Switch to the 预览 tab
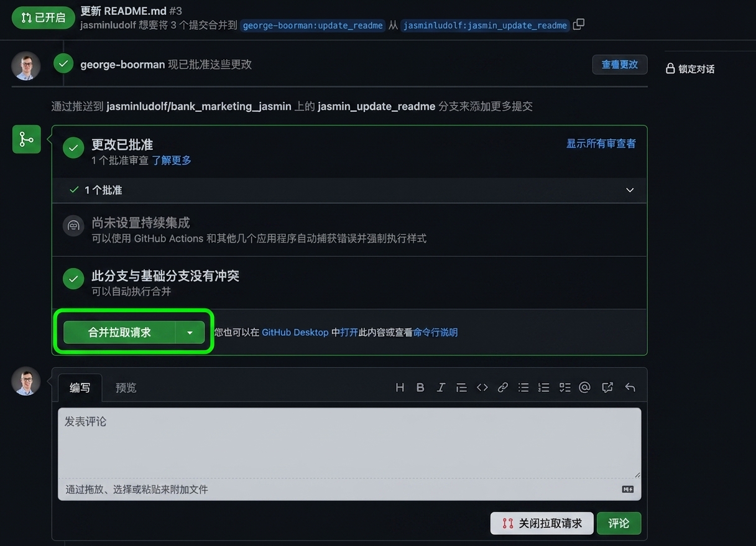 tap(126, 388)
